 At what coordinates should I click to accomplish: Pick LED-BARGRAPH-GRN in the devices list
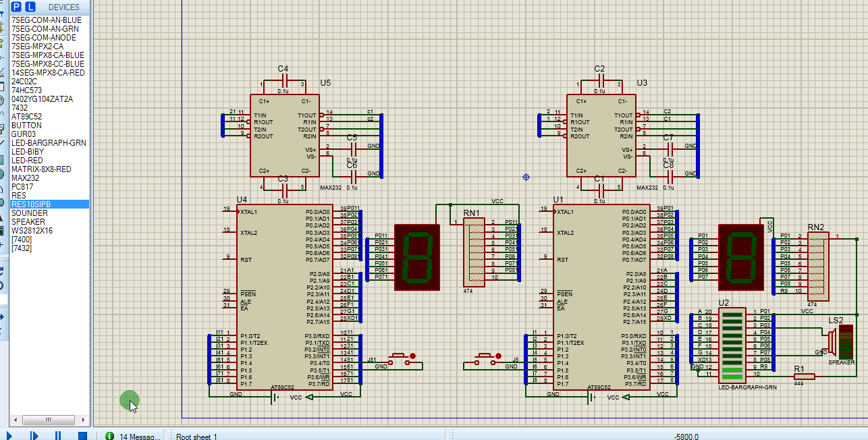pyautogui.click(x=49, y=143)
